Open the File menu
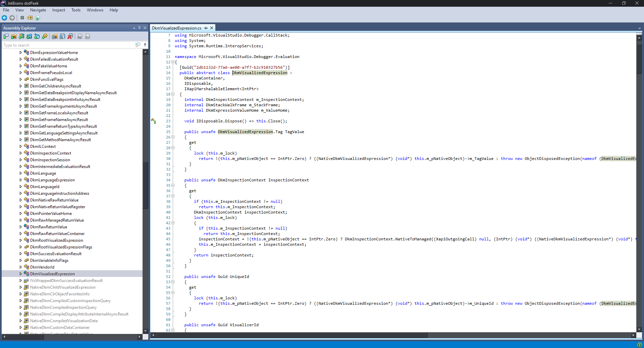The width and height of the screenshot is (644, 348). (x=6, y=10)
